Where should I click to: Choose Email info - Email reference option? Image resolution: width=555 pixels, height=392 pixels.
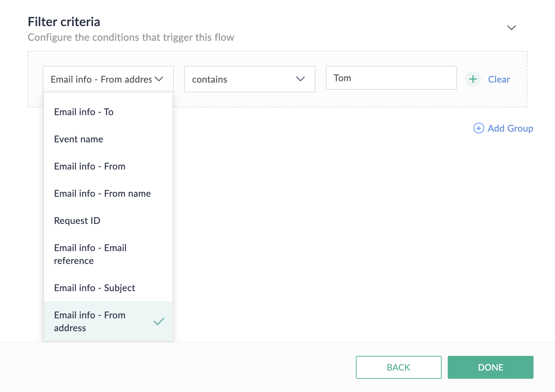pyautogui.click(x=90, y=254)
